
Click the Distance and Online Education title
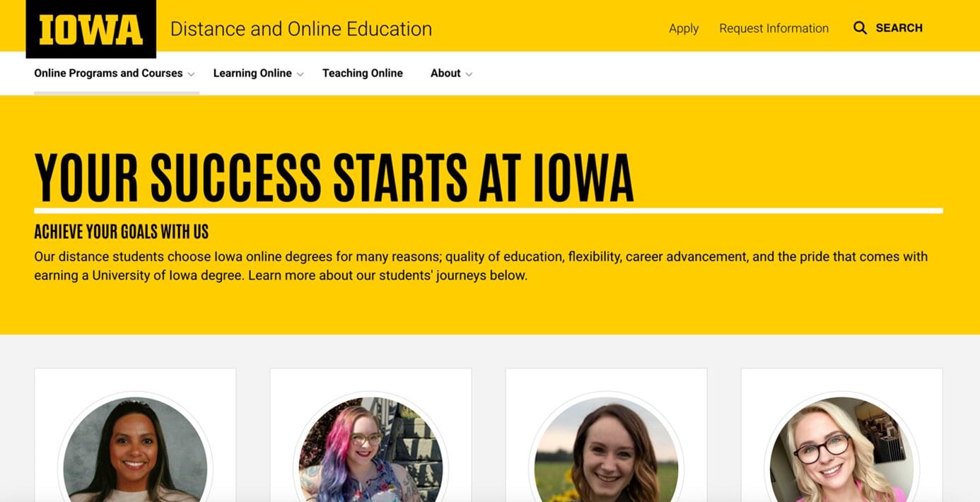[301, 29]
